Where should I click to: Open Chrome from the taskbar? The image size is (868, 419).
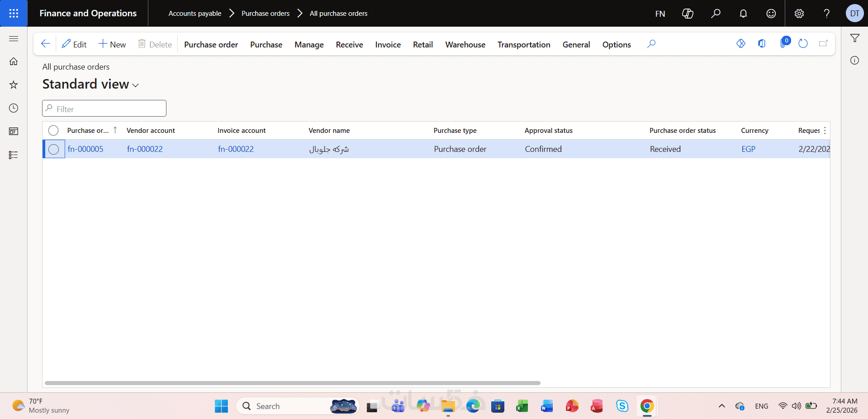click(x=647, y=406)
